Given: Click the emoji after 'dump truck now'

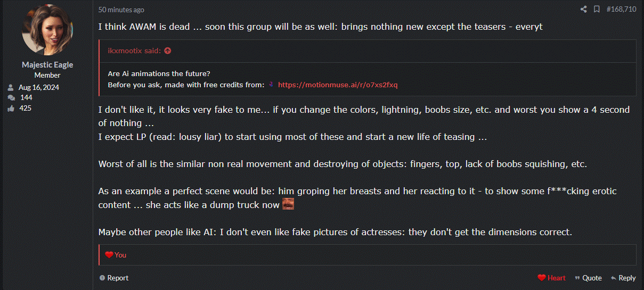Looking at the screenshot, I should pyautogui.click(x=288, y=204).
